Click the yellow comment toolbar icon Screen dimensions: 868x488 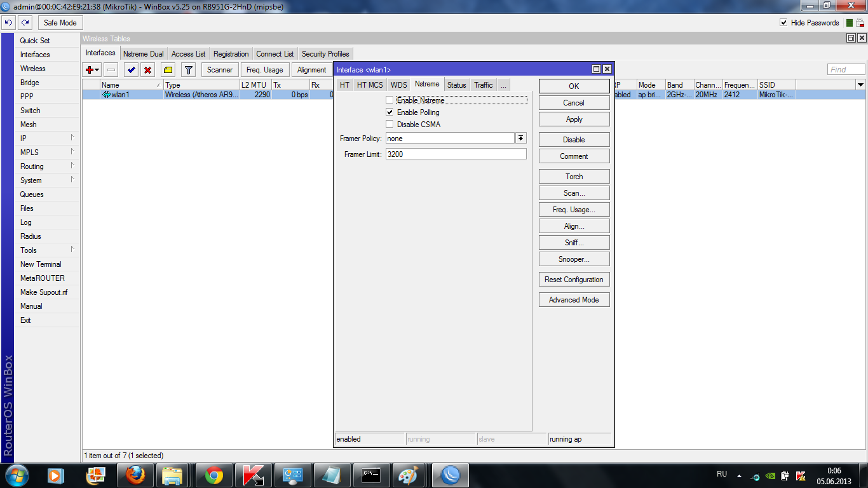click(168, 70)
